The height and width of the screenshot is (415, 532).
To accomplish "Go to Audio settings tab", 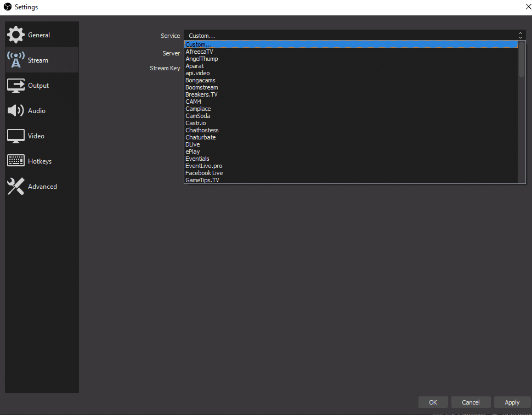I will click(x=42, y=110).
